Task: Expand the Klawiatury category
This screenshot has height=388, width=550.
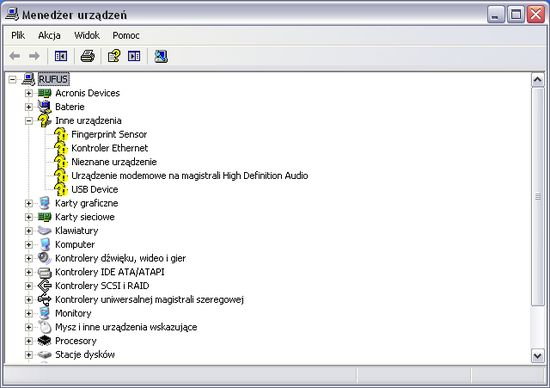Action: [29, 231]
